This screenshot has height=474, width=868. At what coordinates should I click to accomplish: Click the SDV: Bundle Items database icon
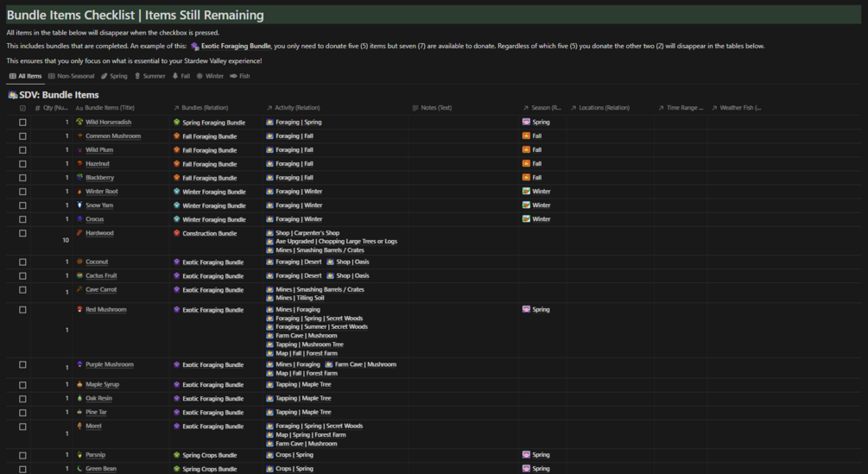[13, 95]
